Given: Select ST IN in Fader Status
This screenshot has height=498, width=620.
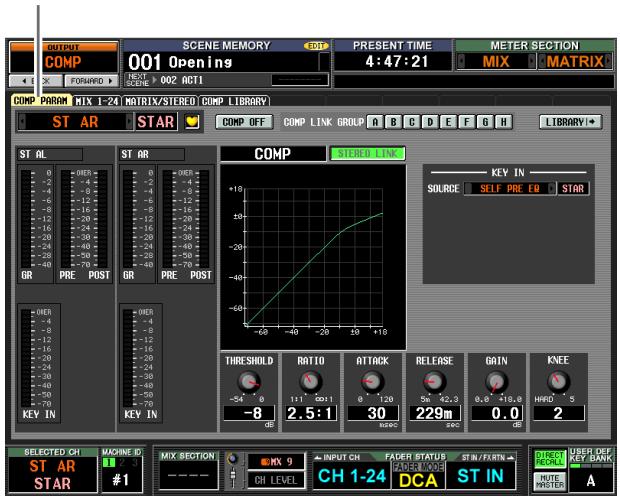Looking at the screenshot, I should (x=480, y=476).
